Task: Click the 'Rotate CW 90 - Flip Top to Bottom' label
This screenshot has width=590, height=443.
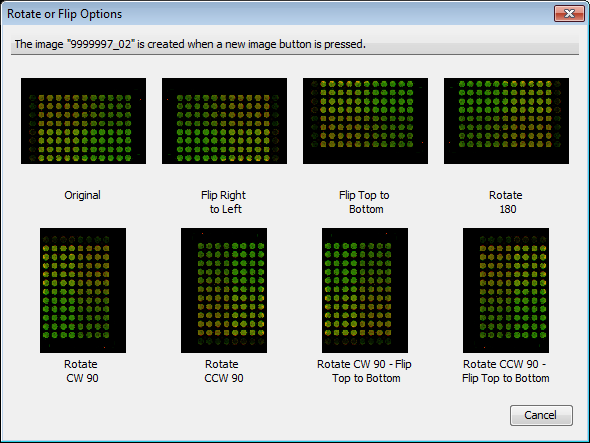Action: (x=365, y=371)
